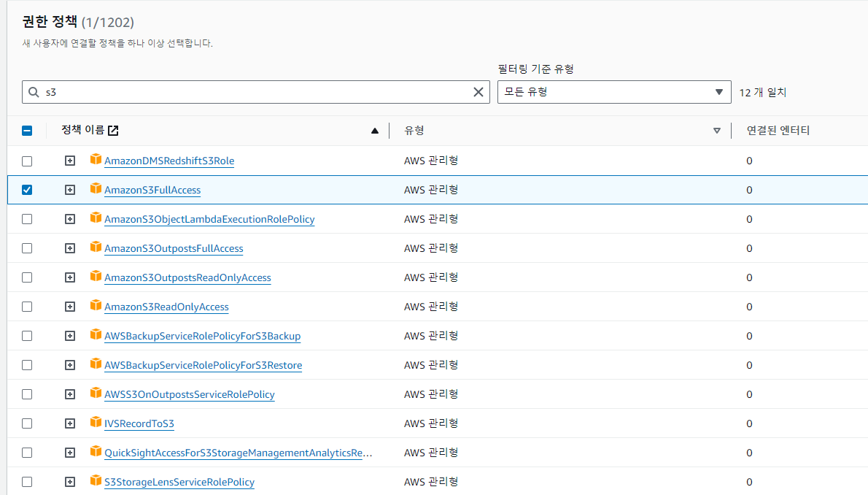Check AWSS3OnOutpostsServiceRolePolicy checkbox
868x495 pixels.
pos(27,394)
